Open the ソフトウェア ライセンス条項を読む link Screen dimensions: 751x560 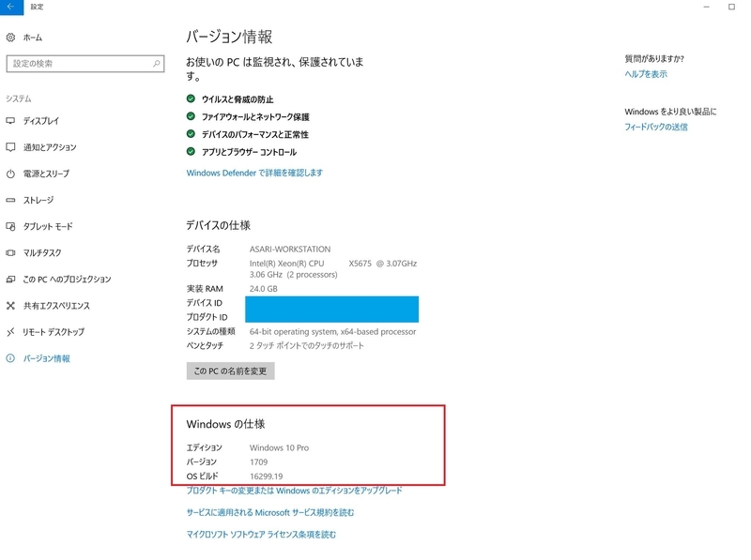262,534
